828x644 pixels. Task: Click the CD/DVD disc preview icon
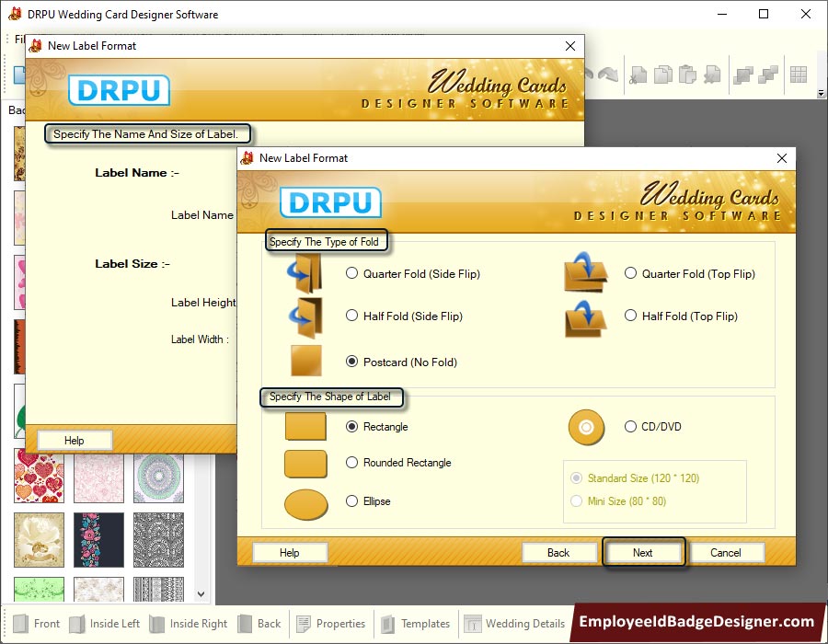pos(586,427)
